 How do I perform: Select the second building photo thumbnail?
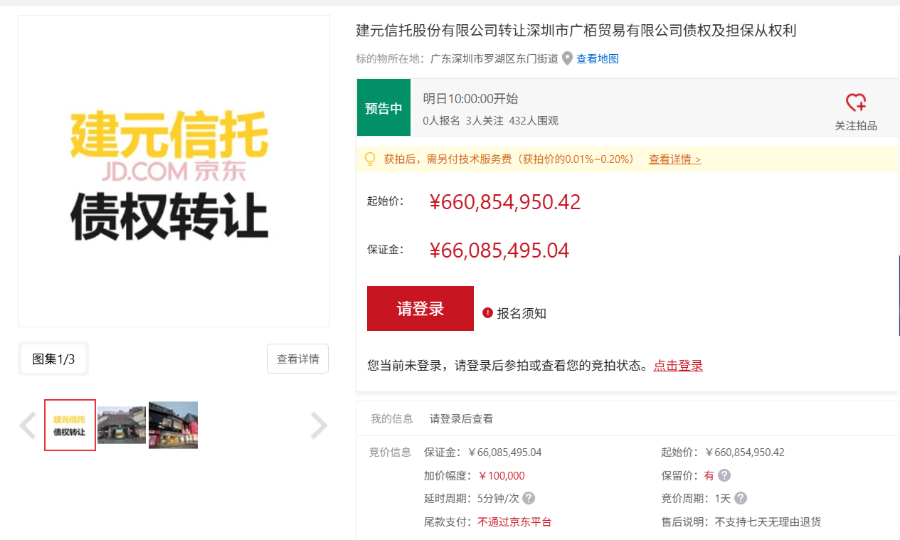point(122,425)
